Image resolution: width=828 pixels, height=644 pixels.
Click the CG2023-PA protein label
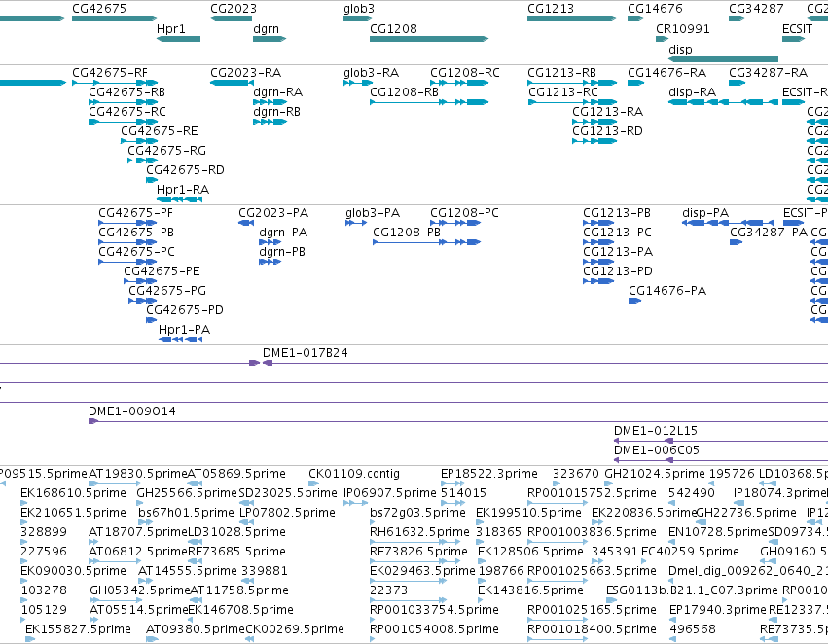pos(273,213)
